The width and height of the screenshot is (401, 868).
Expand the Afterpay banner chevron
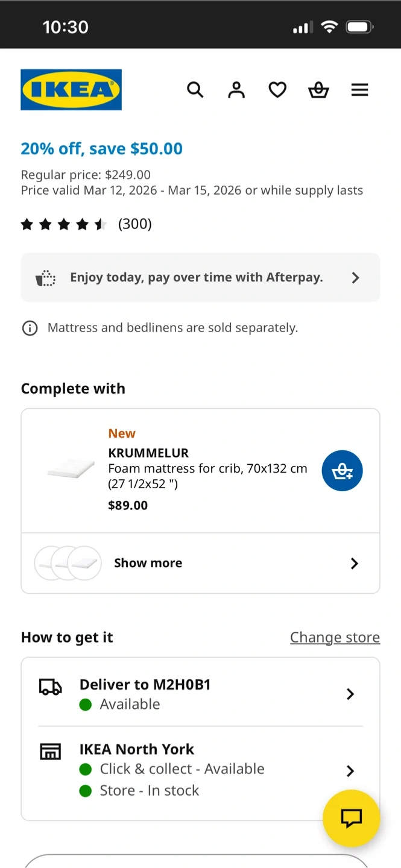[355, 277]
